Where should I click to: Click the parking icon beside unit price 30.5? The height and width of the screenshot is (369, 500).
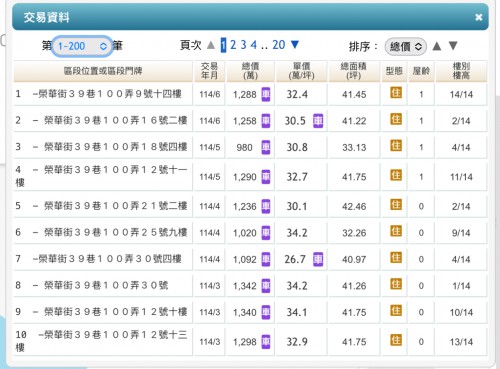click(x=318, y=121)
